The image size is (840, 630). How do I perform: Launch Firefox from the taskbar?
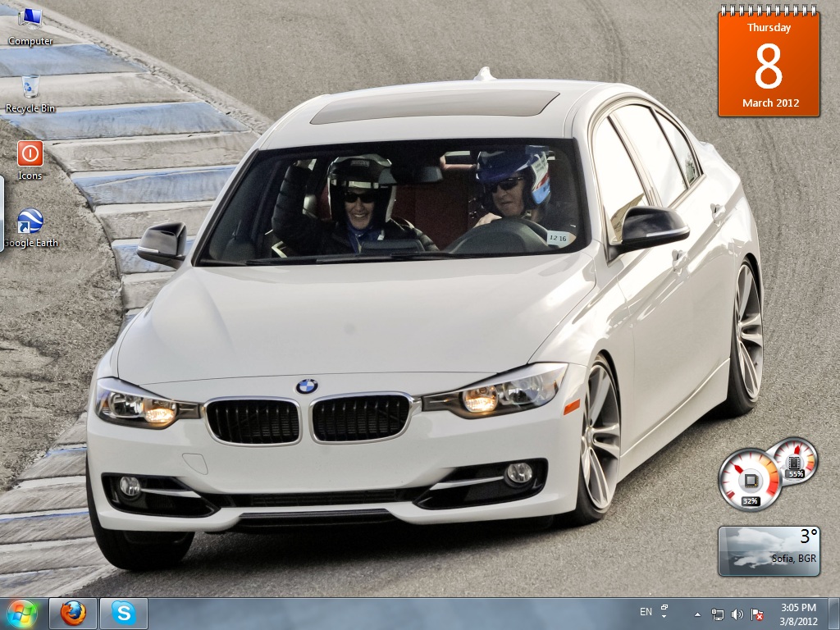73,614
